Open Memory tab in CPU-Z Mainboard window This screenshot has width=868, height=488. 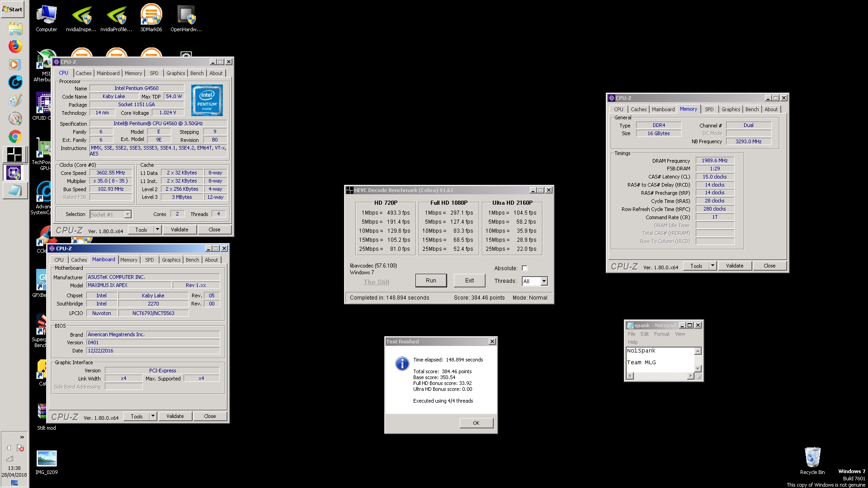click(129, 260)
